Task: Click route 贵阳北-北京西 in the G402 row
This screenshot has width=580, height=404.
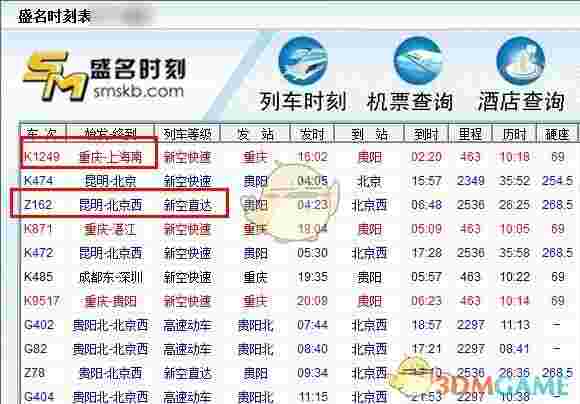Action: click(110, 326)
